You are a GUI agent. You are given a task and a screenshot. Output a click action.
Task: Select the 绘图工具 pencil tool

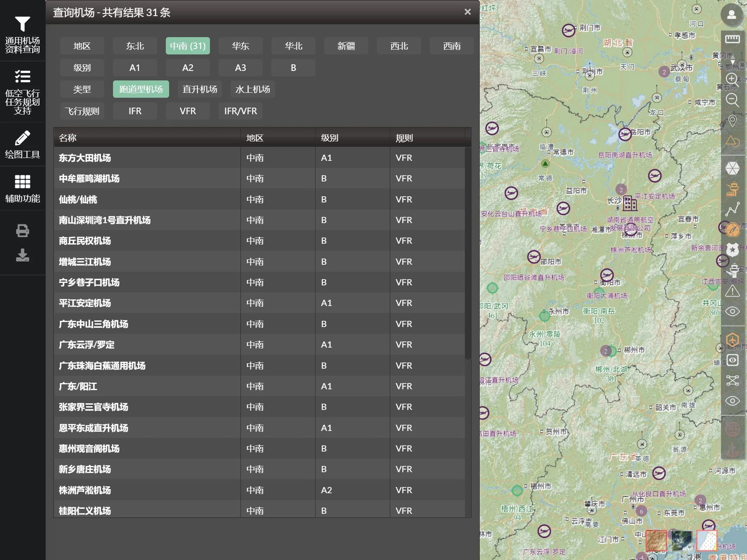[22, 144]
